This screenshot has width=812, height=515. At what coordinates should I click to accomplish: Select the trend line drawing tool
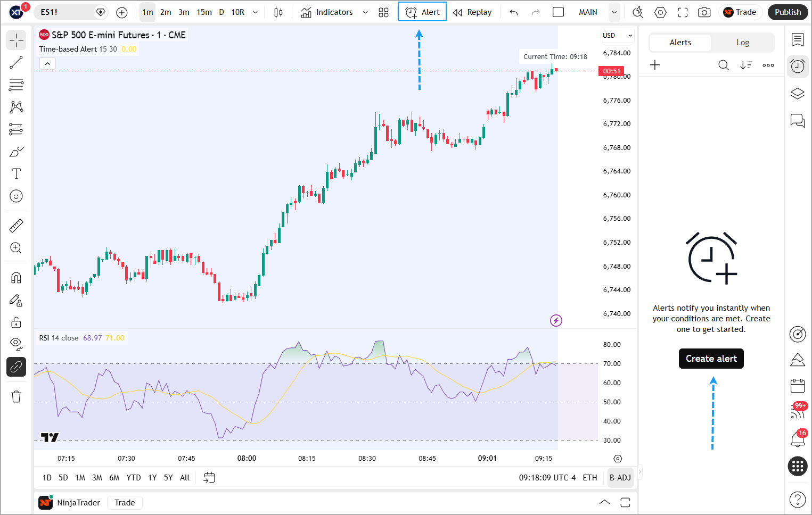pyautogui.click(x=16, y=63)
